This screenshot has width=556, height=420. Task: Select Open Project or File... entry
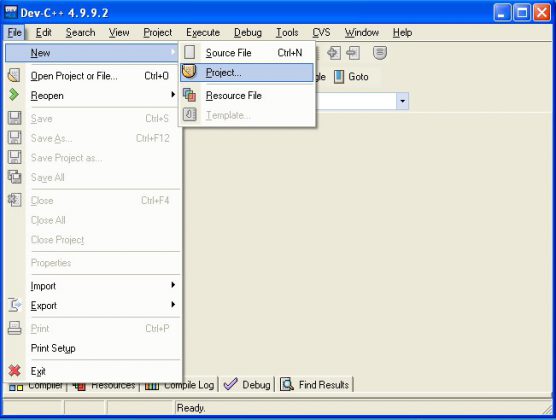tap(91, 76)
